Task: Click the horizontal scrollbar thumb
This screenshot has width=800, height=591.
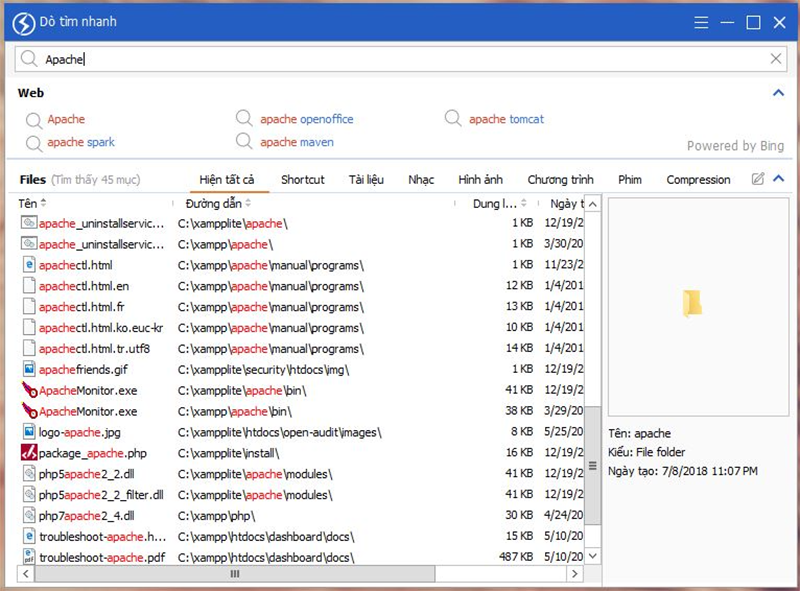Action: point(235,574)
